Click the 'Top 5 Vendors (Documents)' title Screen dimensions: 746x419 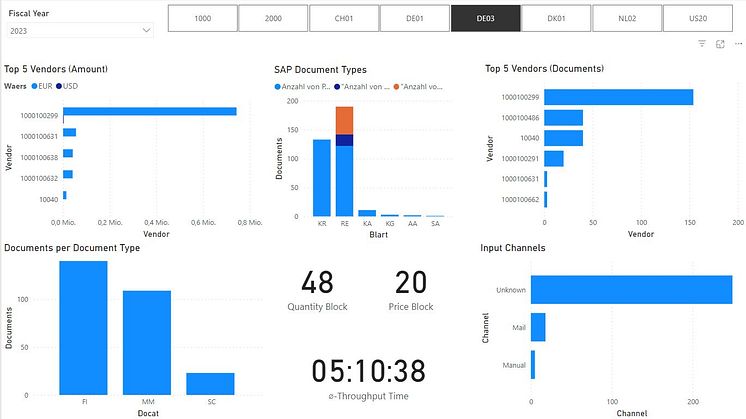tap(544, 68)
